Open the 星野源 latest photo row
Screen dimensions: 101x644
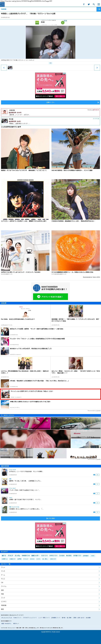(x=51, y=482)
